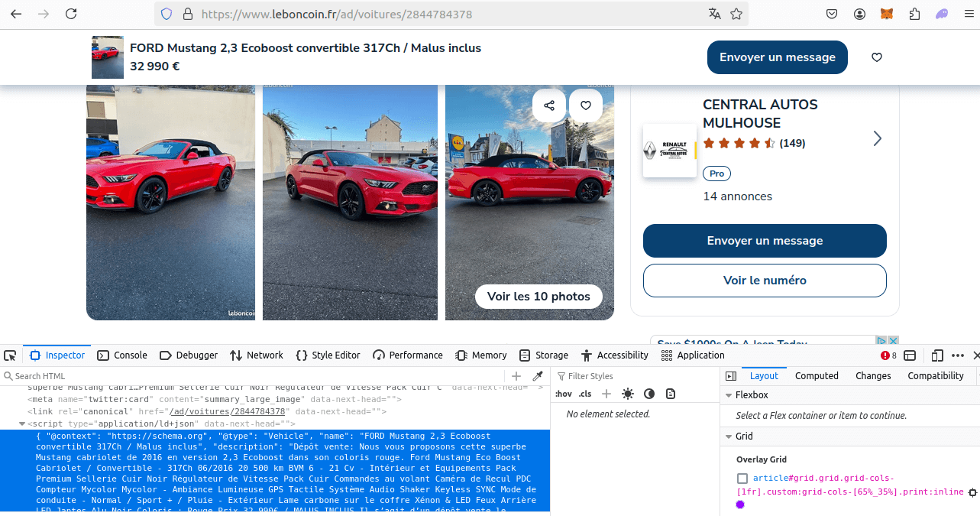Open devtools three-dot customize menu

point(958,355)
